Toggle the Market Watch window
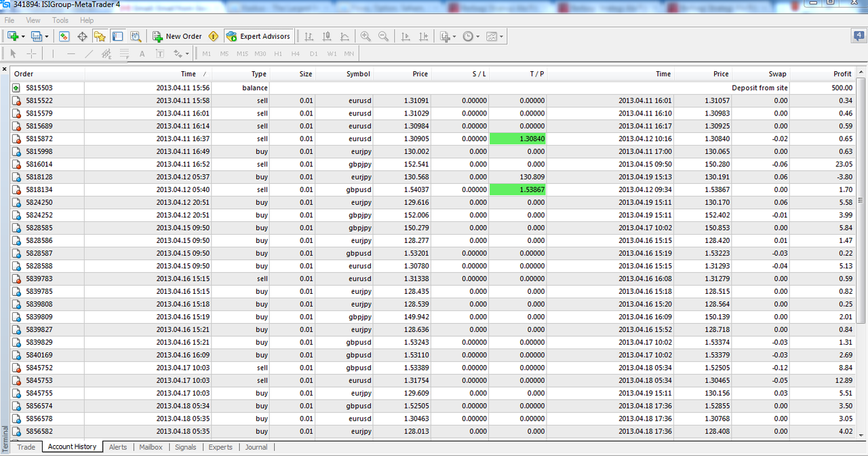The height and width of the screenshot is (456, 868). click(x=64, y=37)
